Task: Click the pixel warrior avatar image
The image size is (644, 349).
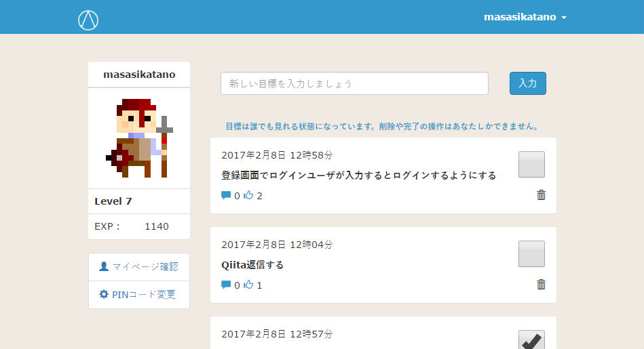Action: pos(139,138)
